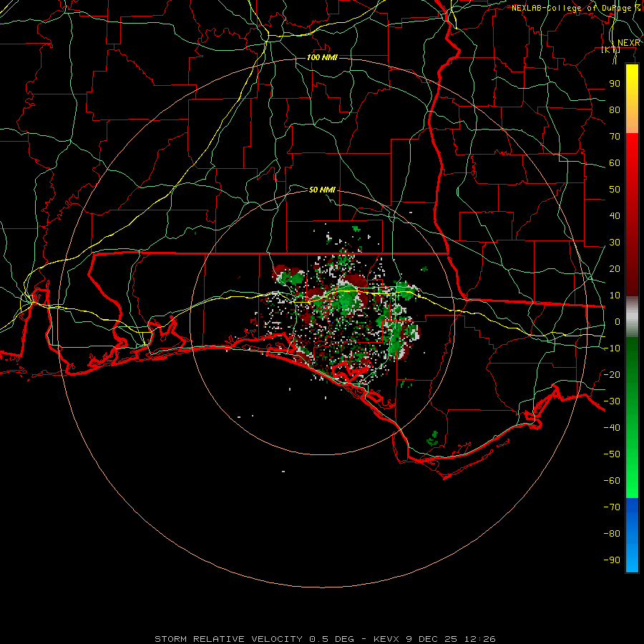Click the 10 value on velocity scale
Image resolution: width=644 pixels, height=644 pixels.
[x=615, y=296]
